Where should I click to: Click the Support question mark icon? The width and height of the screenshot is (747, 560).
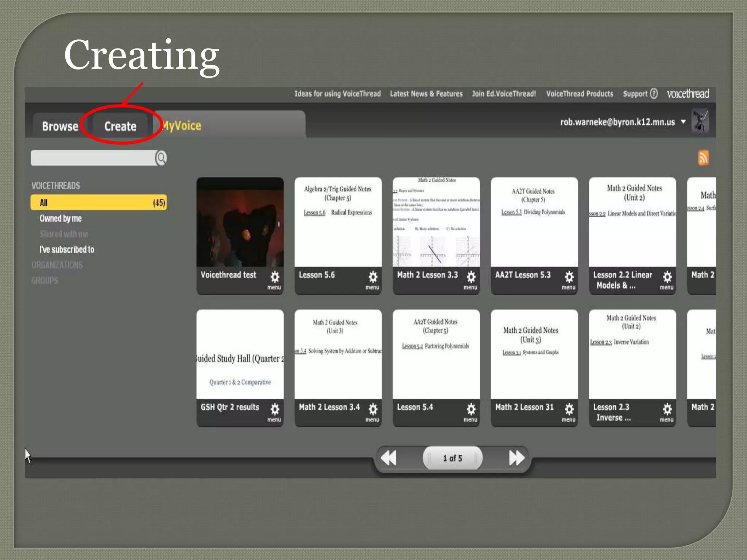tap(654, 94)
